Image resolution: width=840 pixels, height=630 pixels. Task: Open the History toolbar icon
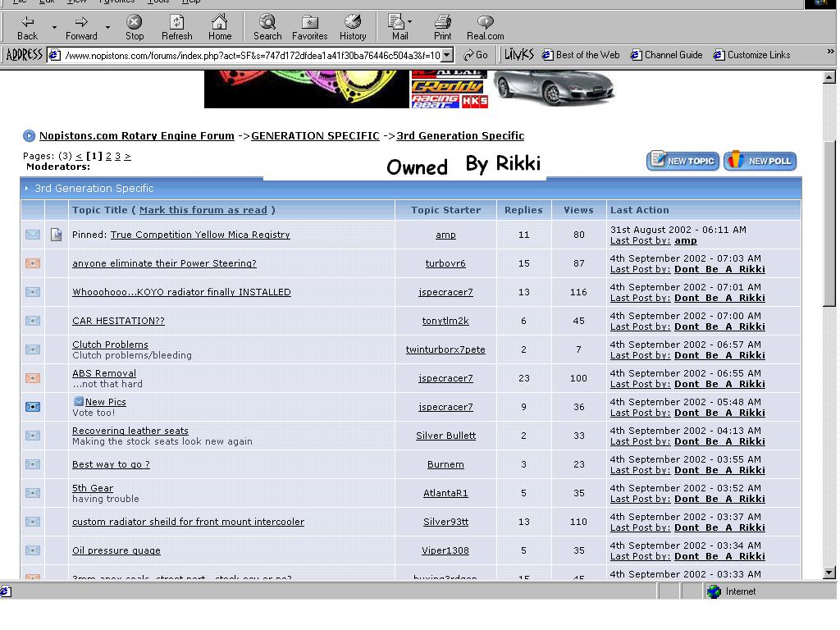point(353,22)
